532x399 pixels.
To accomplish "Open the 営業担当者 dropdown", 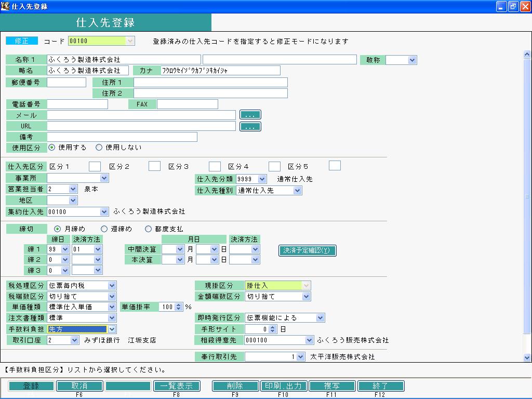I will click(73, 189).
